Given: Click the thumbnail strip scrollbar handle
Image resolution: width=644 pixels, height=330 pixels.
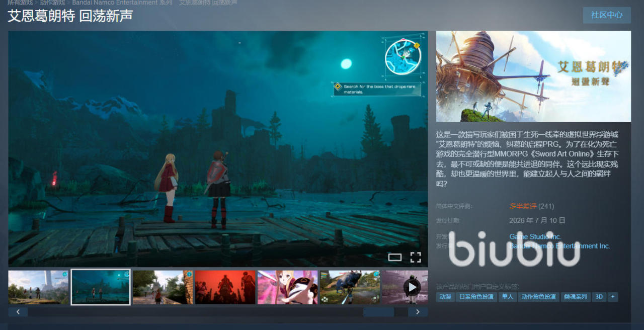Looking at the screenshot, I should pyautogui.click(x=378, y=312).
